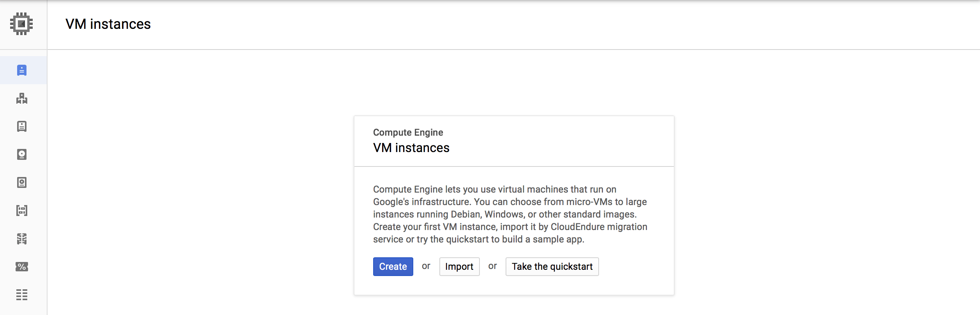Open the TPUs sidebar icon

(x=22, y=239)
